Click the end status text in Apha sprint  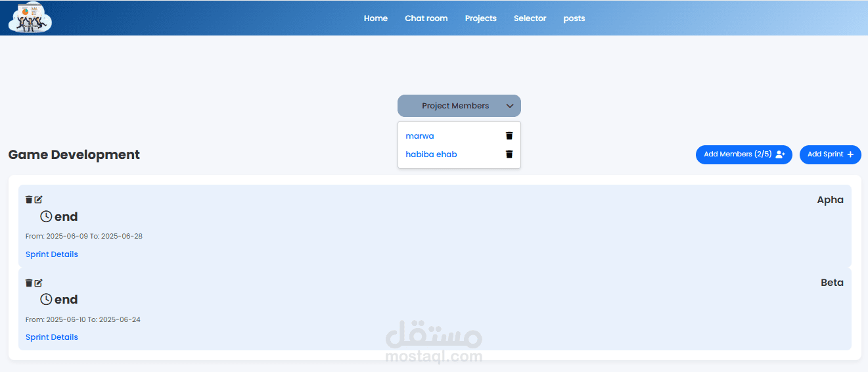point(66,217)
